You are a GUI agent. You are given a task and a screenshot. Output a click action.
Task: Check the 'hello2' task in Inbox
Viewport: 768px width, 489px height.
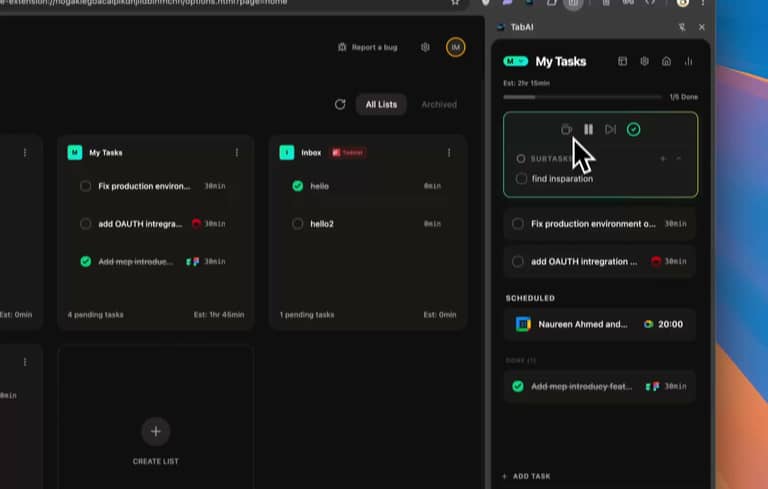[x=297, y=224]
